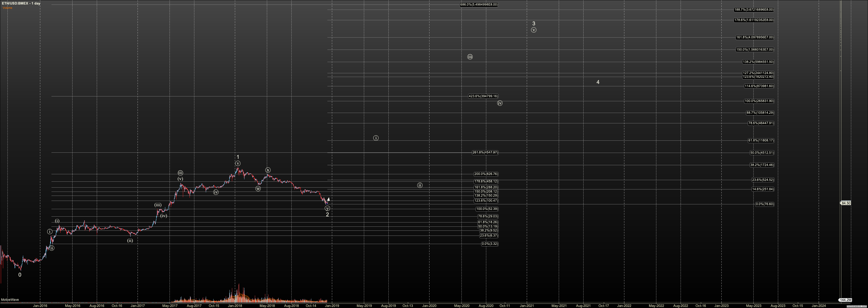Click the 61.8%(11808.17) level label
Screen dimensions: 868x308
761,140
